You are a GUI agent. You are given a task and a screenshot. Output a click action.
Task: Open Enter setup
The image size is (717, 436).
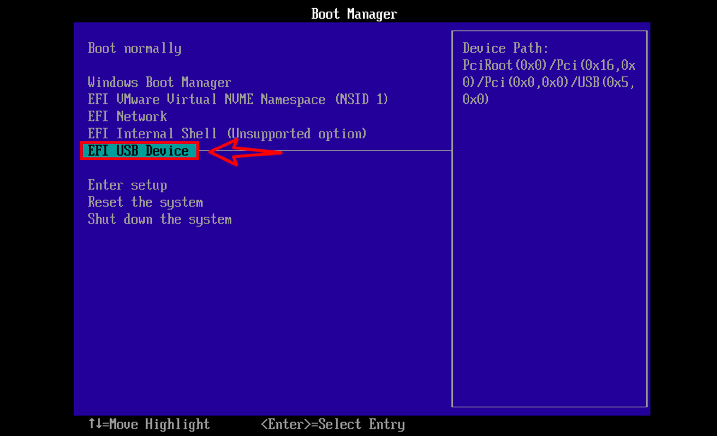point(127,185)
